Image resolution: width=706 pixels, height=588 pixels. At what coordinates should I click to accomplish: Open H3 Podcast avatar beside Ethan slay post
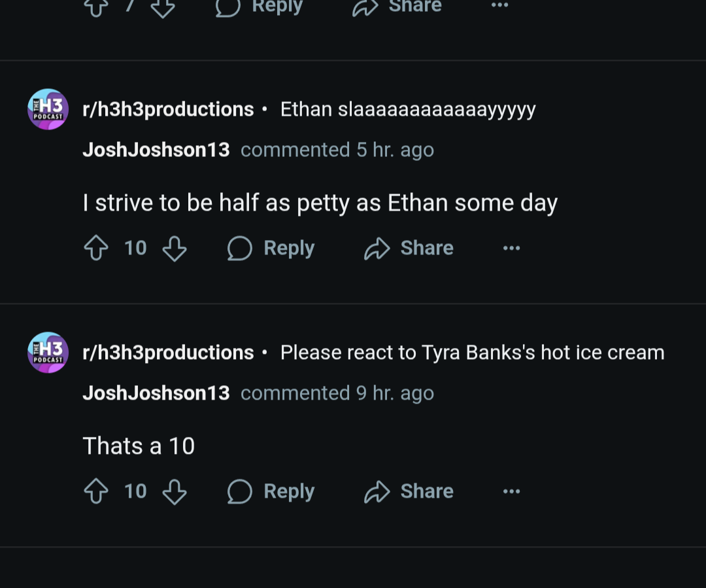(x=48, y=109)
